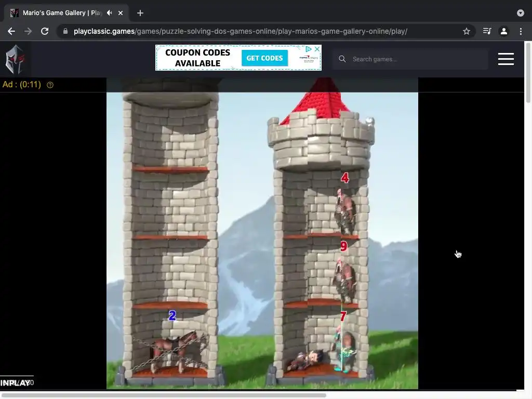Click the address bar URL text
This screenshot has height=399, width=532.
click(x=240, y=31)
